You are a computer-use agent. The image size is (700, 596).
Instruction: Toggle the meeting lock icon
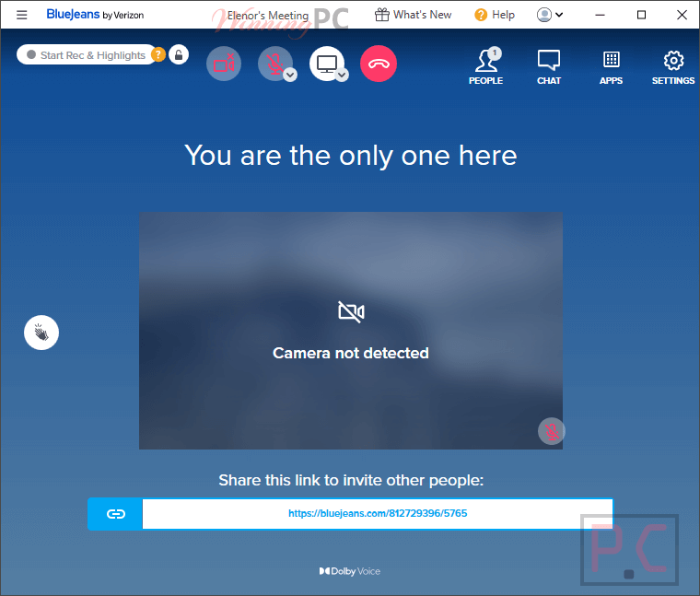tap(179, 55)
